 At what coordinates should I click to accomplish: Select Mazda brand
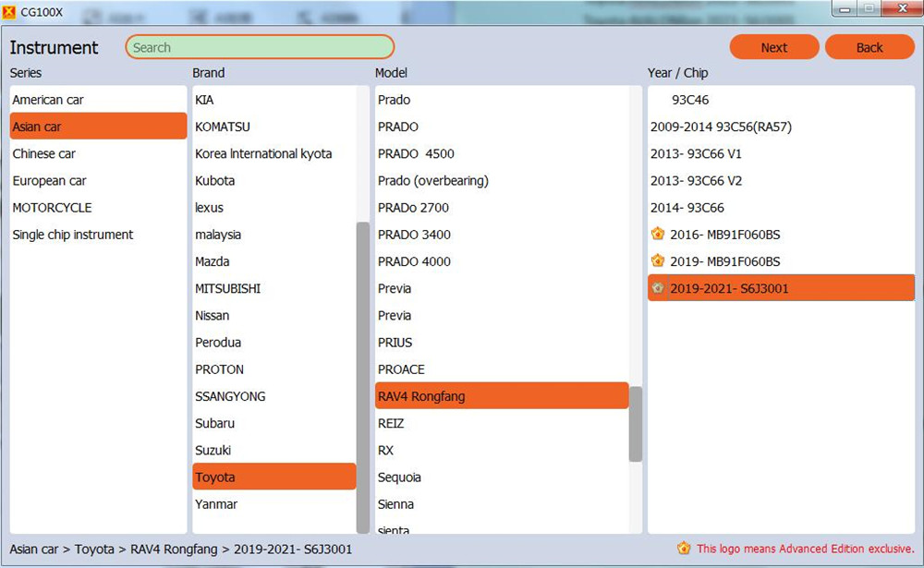(274, 261)
